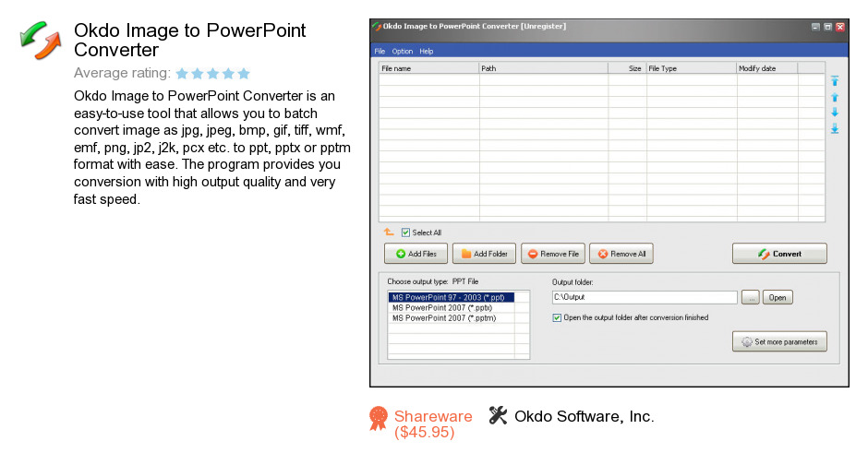
Task: Select MS PowerPoint 97 - 2003 (*.ppt)
Action: pos(452,297)
